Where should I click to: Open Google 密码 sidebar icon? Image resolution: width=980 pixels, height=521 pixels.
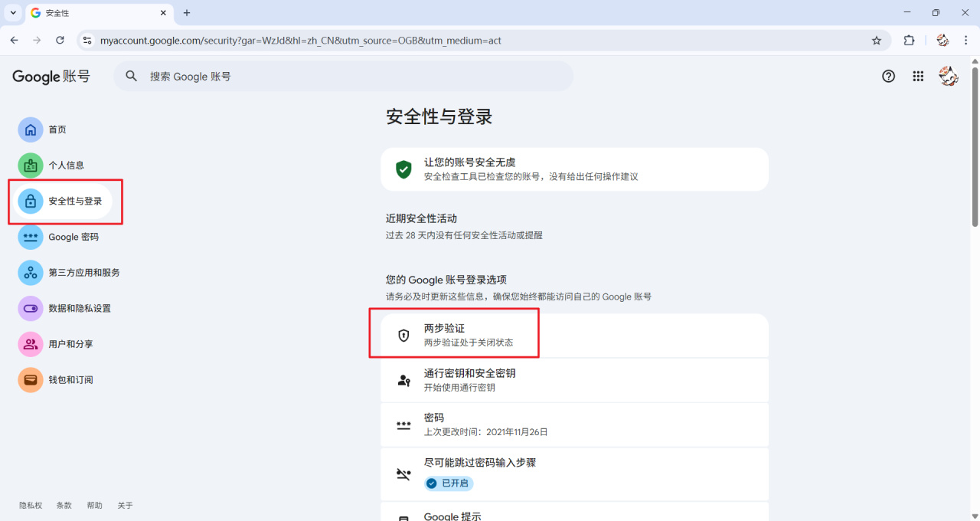coord(31,237)
